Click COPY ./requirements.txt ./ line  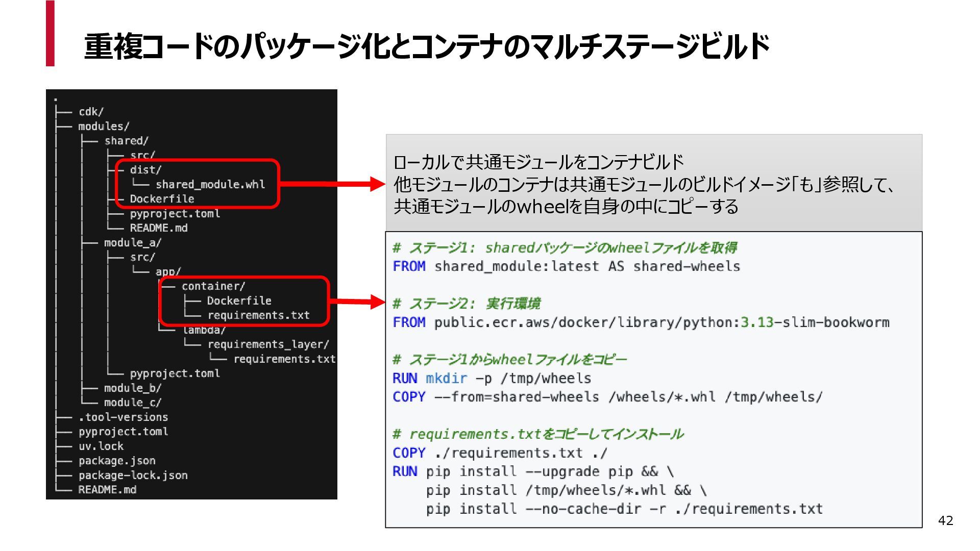[500, 453]
